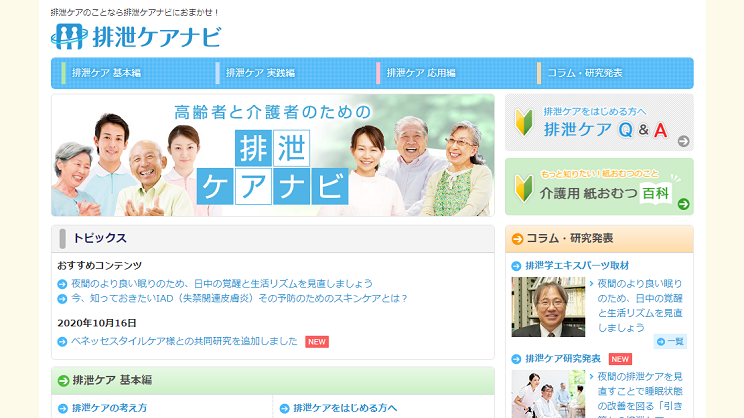Click green arrow on 紙おむつ百科 banner

(x=683, y=204)
